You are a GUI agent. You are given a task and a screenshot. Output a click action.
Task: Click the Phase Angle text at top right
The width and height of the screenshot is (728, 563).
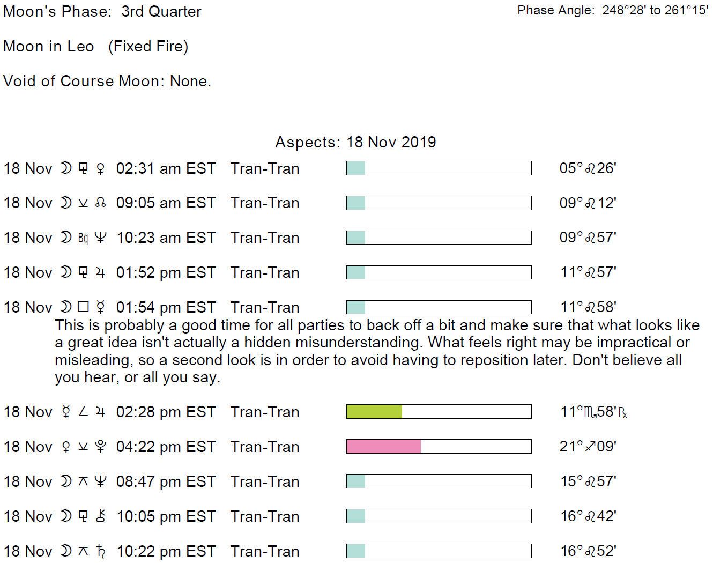pos(613,11)
